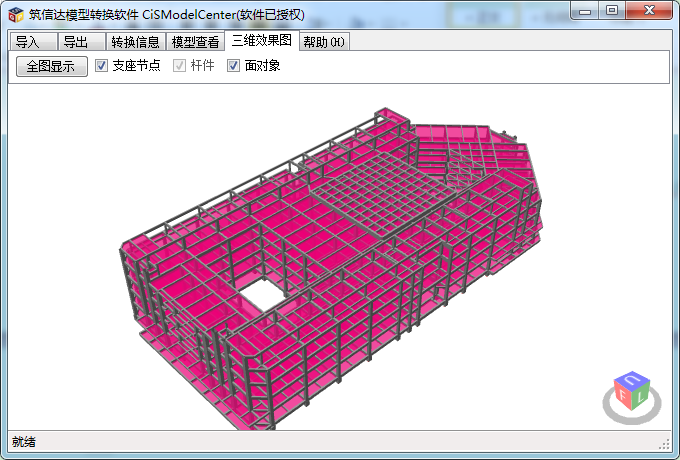Open the 导出 tab
The width and height of the screenshot is (680, 460).
point(76,42)
